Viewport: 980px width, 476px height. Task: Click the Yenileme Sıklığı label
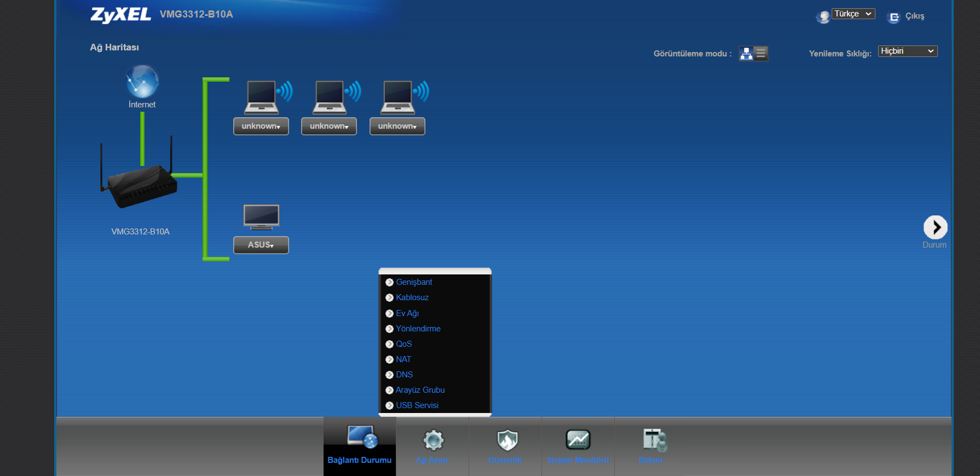coord(840,54)
